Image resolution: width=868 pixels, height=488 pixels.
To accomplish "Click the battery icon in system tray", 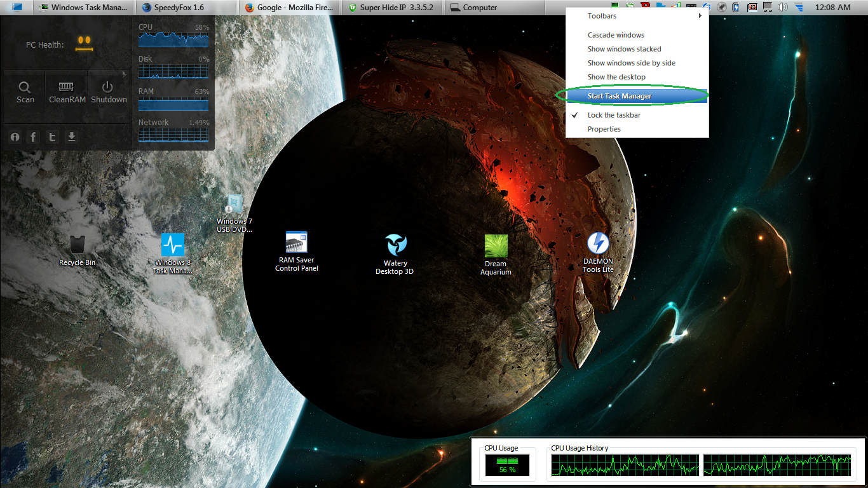I will [736, 8].
